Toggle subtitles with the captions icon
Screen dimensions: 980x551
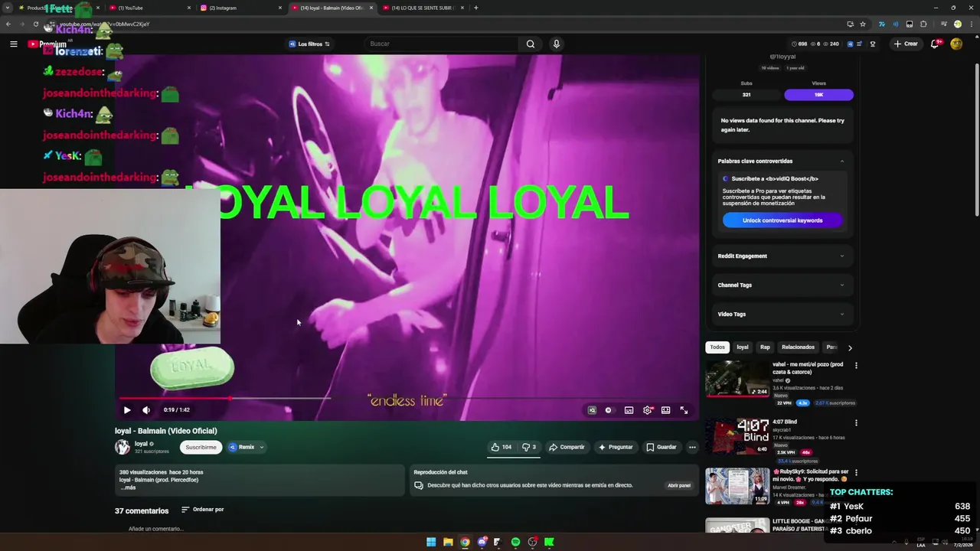629,410
